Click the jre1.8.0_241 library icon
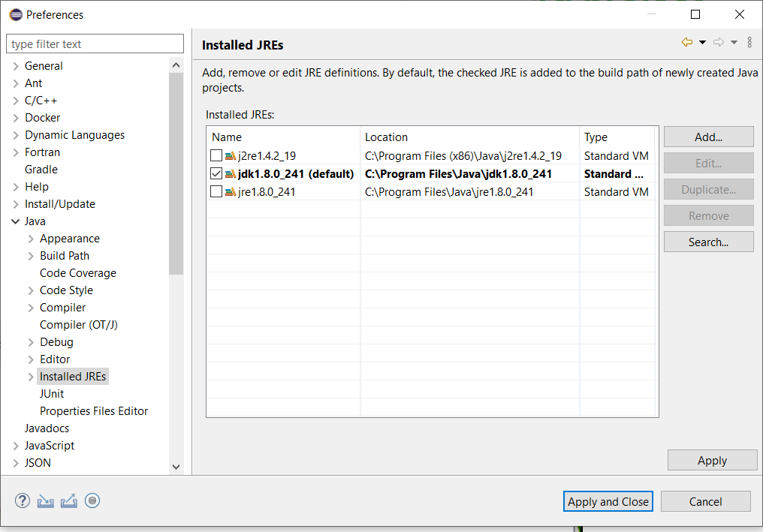Screen dimensions: 763x532 pos(231,192)
